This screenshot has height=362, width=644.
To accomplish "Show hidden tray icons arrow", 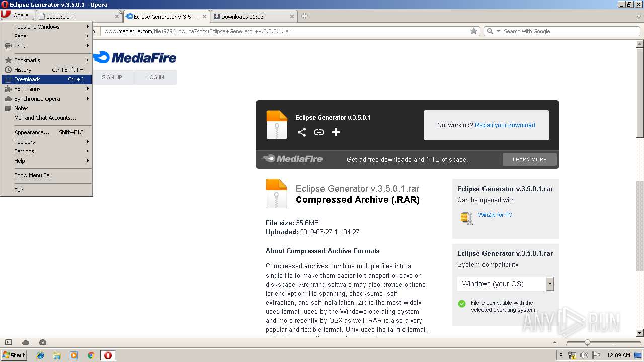I will point(561,355).
